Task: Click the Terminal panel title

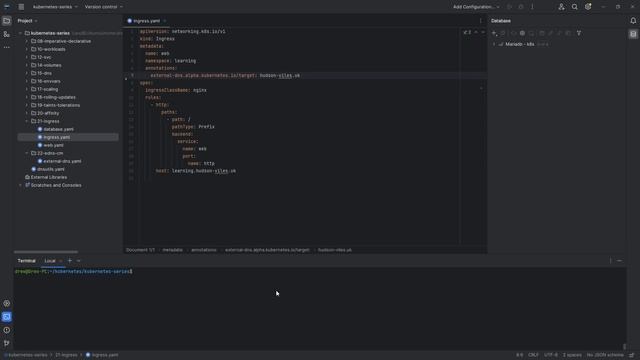Action: pos(27,261)
